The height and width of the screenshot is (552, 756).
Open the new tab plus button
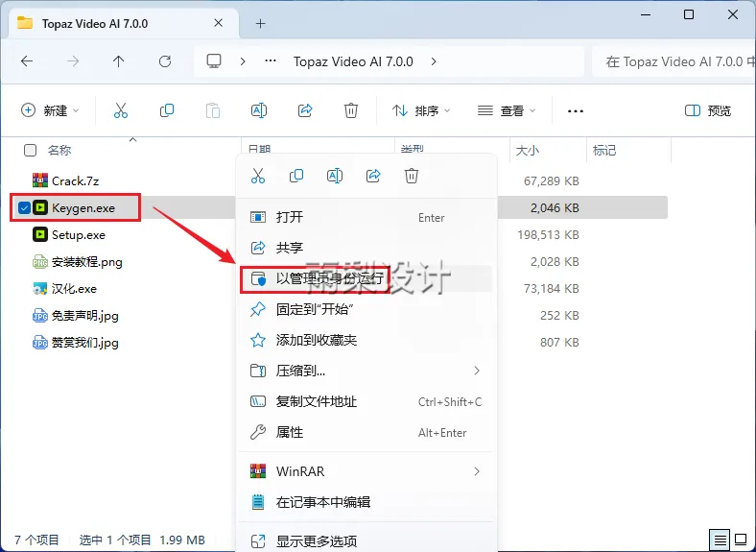[261, 23]
